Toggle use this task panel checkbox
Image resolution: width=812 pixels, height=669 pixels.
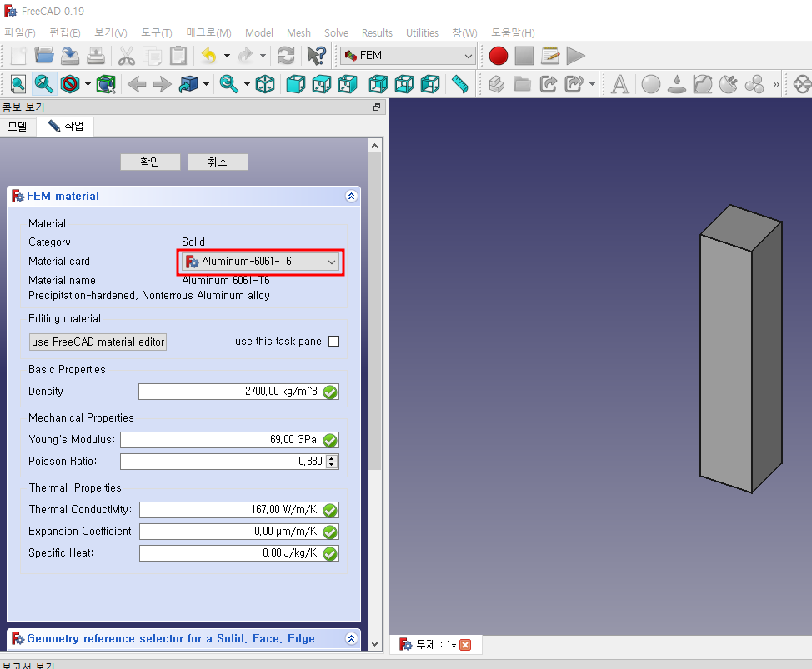tap(334, 342)
